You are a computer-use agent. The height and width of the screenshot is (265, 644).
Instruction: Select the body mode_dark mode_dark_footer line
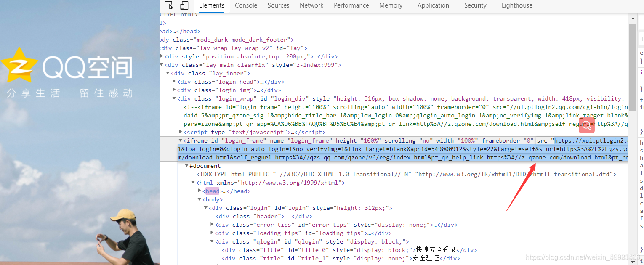(227, 40)
